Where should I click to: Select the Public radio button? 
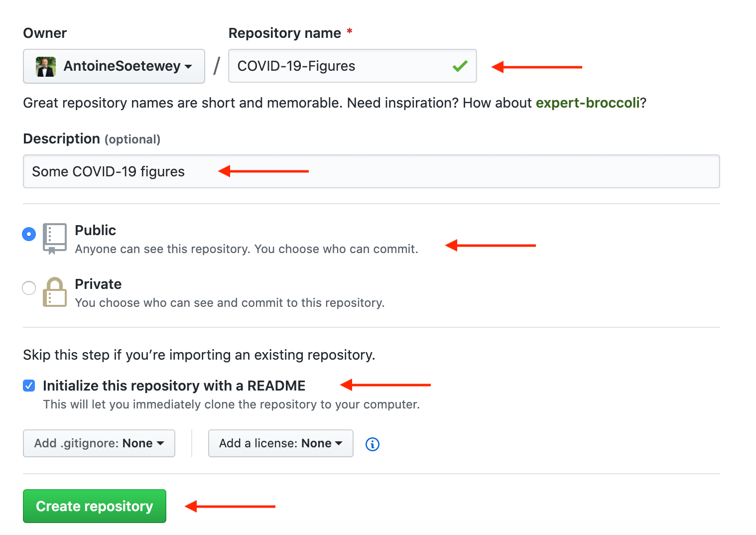point(29,234)
